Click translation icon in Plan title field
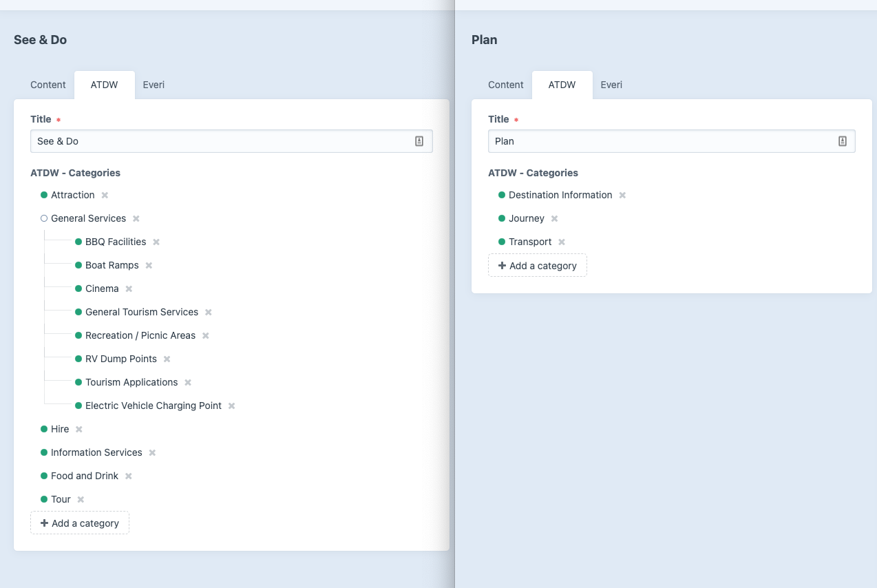The width and height of the screenshot is (877, 588). pos(842,141)
